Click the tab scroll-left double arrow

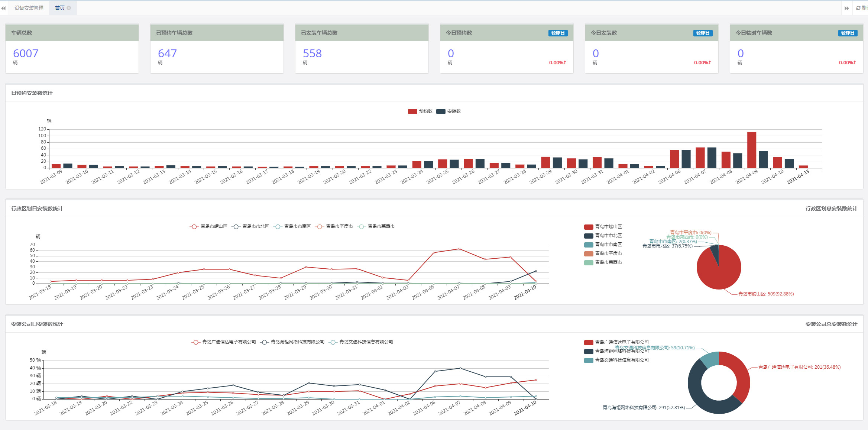pyautogui.click(x=3, y=8)
